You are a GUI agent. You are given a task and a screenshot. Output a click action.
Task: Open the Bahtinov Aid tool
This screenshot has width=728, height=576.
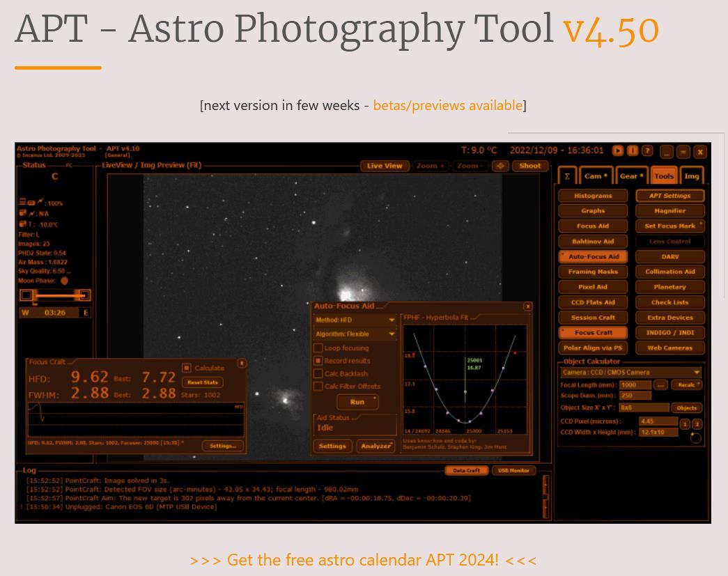click(593, 242)
